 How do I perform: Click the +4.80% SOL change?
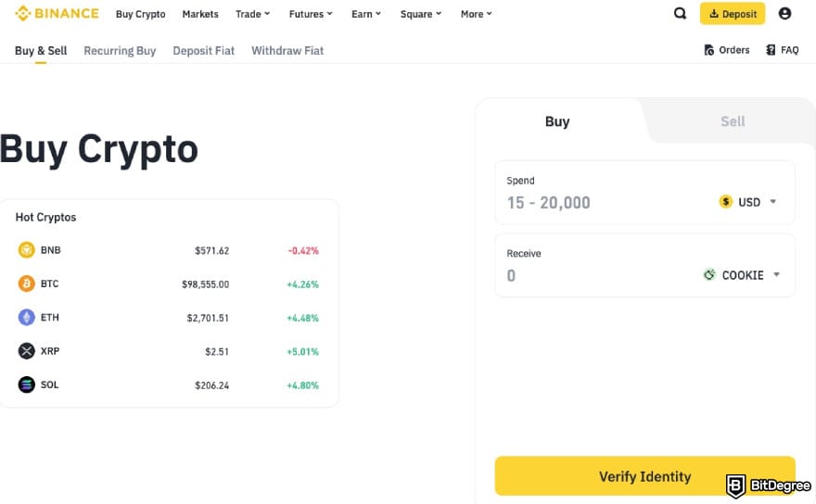[303, 385]
